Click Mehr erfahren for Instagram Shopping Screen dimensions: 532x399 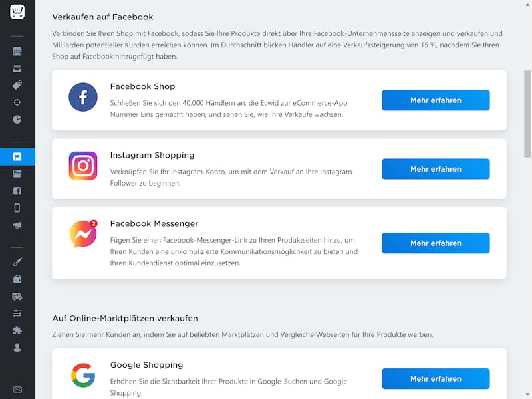pos(436,169)
